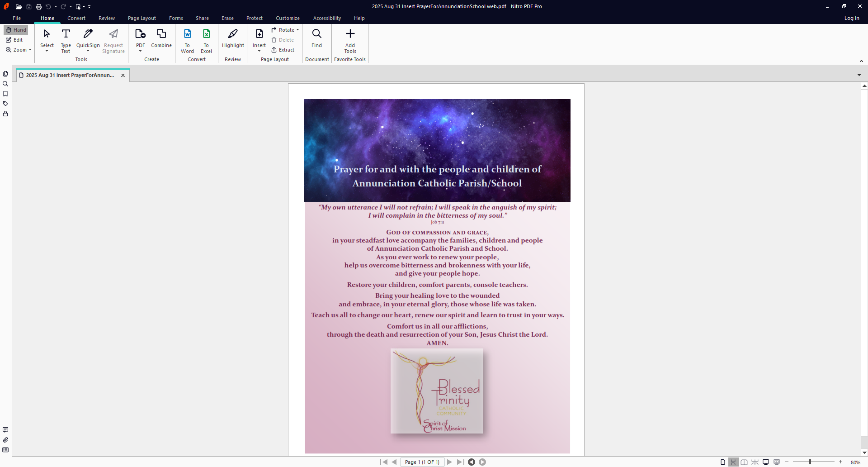The height and width of the screenshot is (467, 868).
Task: Click the zoom slider handle in status bar
Action: pos(811,462)
